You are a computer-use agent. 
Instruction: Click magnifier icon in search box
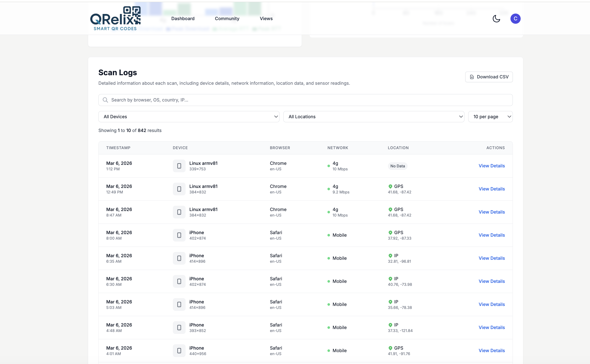point(105,100)
